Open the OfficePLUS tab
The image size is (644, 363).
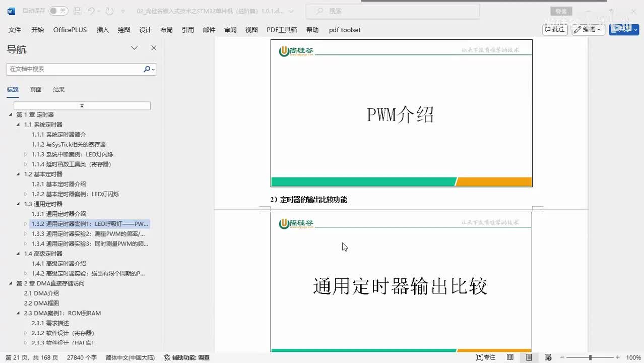click(70, 30)
